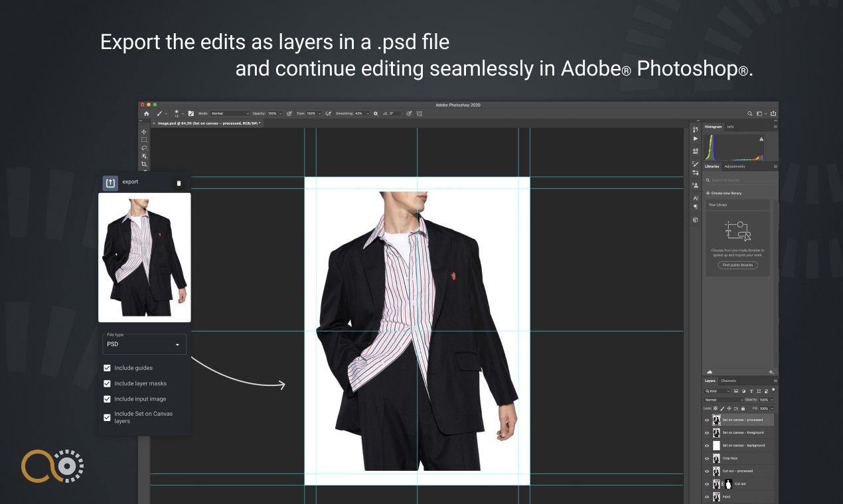Uncheck the Include guides checkbox
The width and height of the screenshot is (843, 504).
pyautogui.click(x=107, y=367)
